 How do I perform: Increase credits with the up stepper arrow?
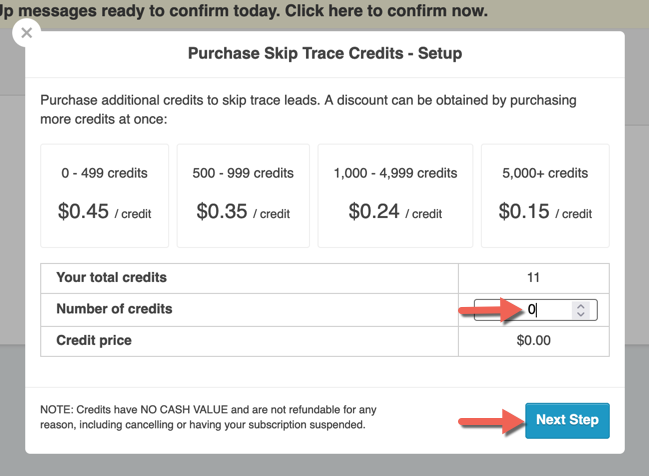581,305
